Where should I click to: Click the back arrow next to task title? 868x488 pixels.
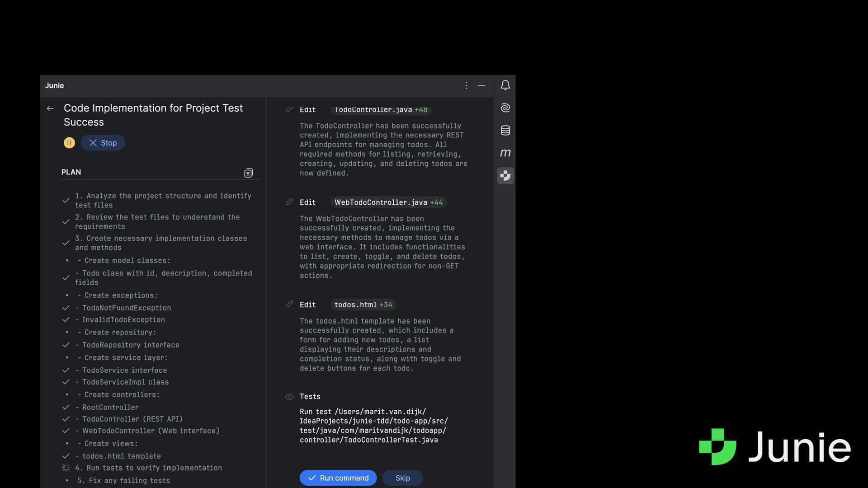(50, 108)
